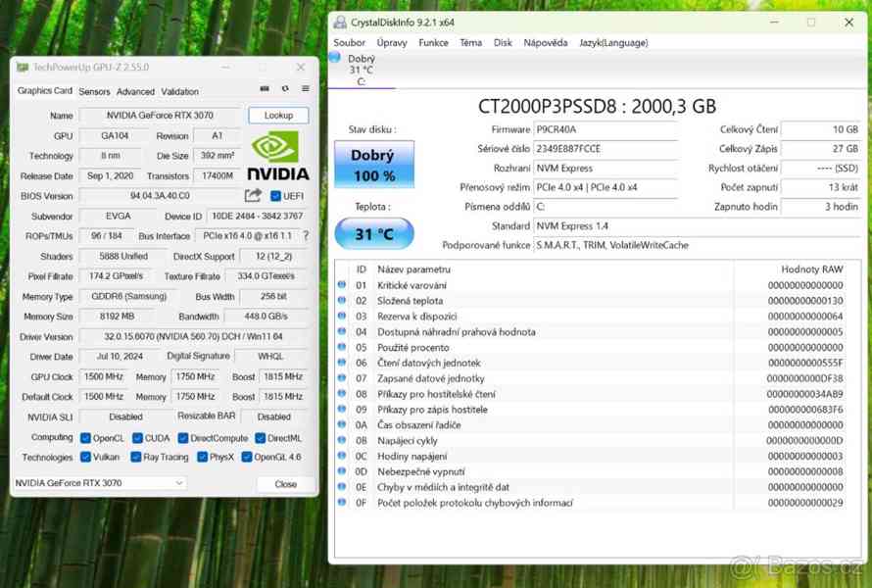Open the Úpravy menu
Viewport: 872px width, 588px height.
pyautogui.click(x=392, y=42)
